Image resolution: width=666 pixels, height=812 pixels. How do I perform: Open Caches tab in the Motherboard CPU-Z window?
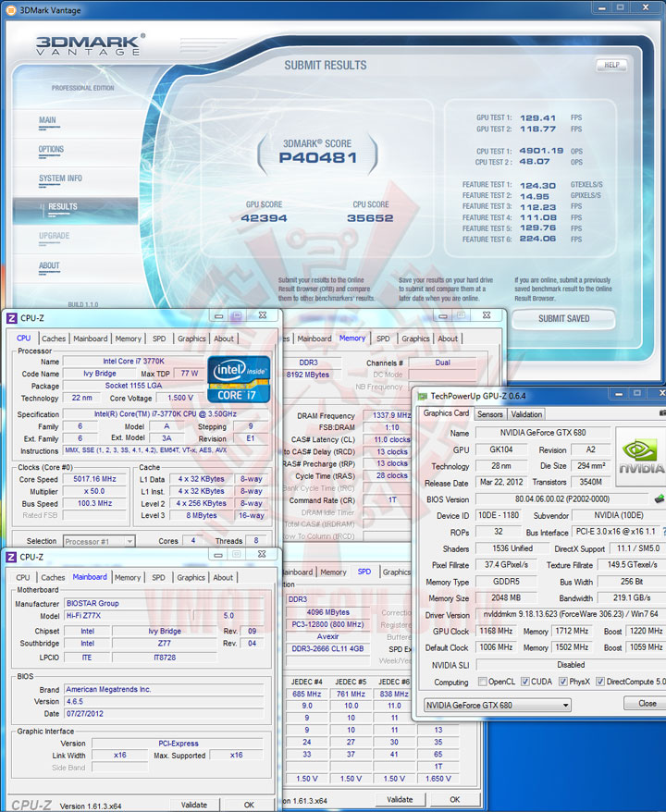pyautogui.click(x=53, y=577)
